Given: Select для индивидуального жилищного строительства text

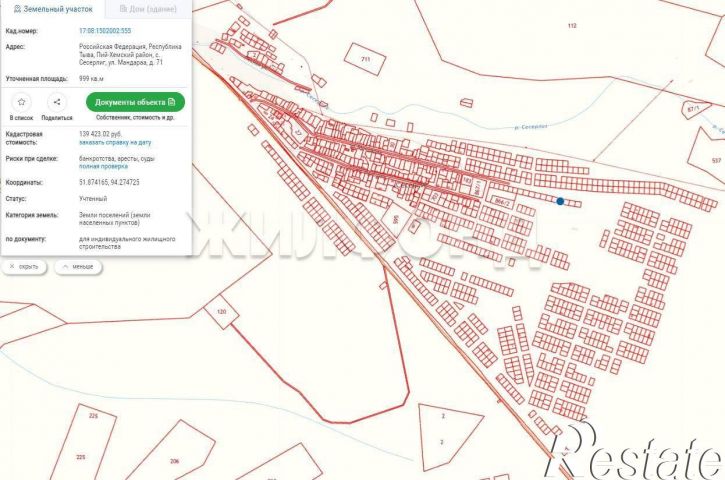Looking at the screenshot, I should point(127,243).
